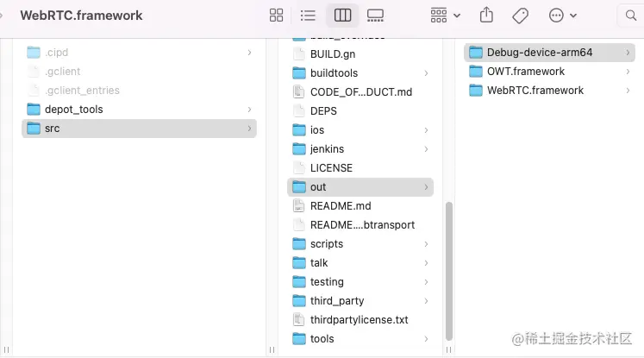Screen dimensions: 644x358
Task: Click the testing folder icon
Action: (x=299, y=282)
